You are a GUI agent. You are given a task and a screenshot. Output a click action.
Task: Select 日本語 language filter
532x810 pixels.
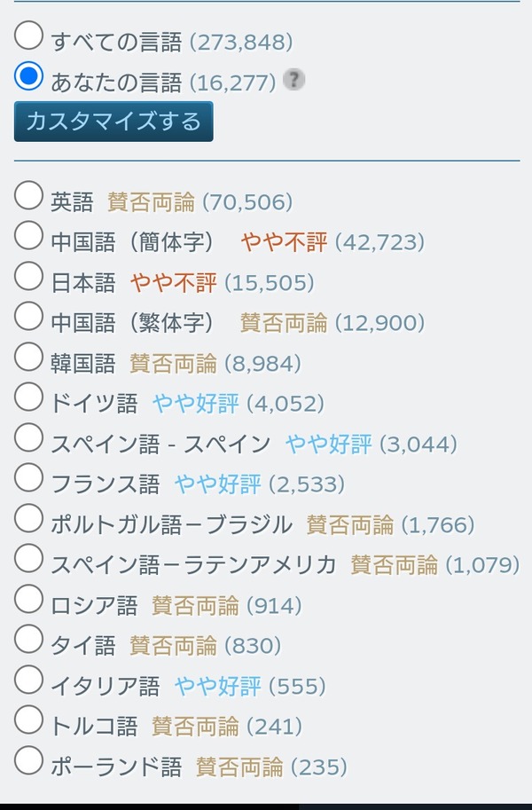28,277
